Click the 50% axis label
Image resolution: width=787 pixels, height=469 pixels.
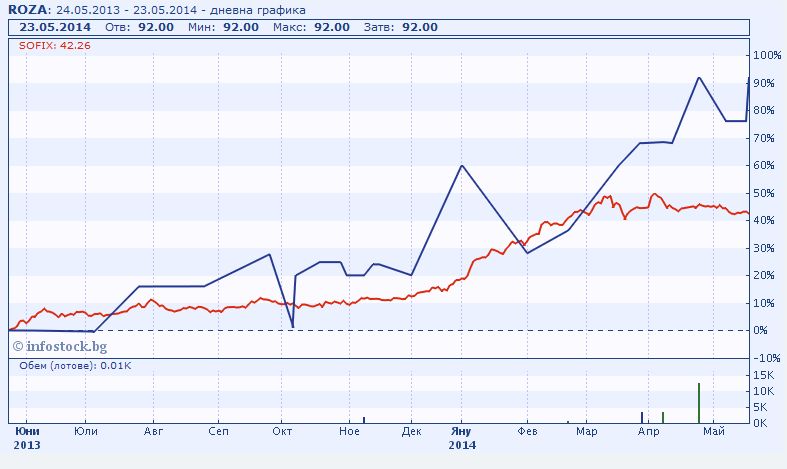764,193
